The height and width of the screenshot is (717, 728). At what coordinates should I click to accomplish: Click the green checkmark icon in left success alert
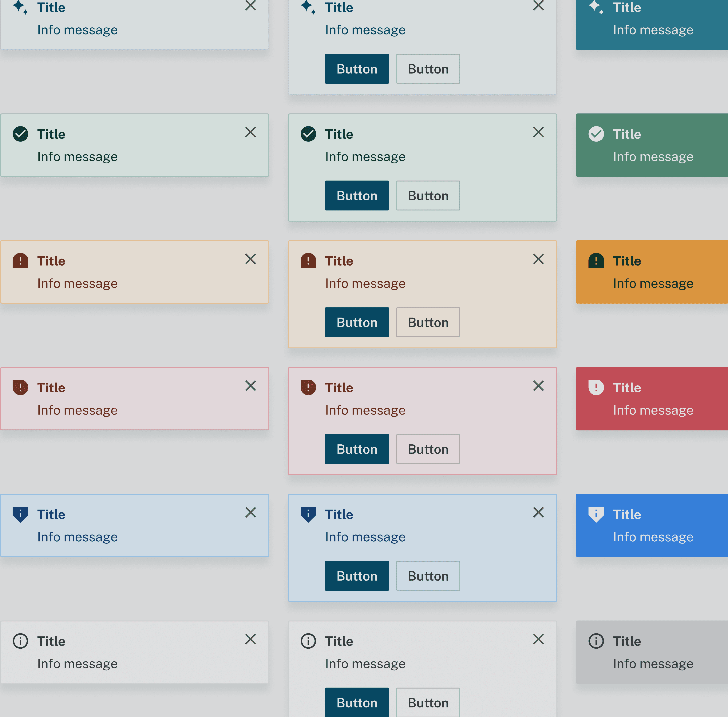pyautogui.click(x=20, y=134)
